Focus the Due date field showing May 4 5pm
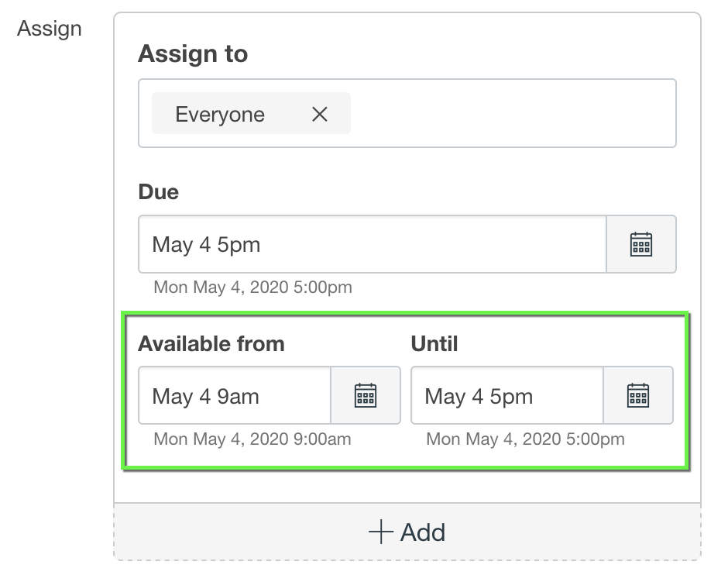728x575 pixels. coord(372,244)
